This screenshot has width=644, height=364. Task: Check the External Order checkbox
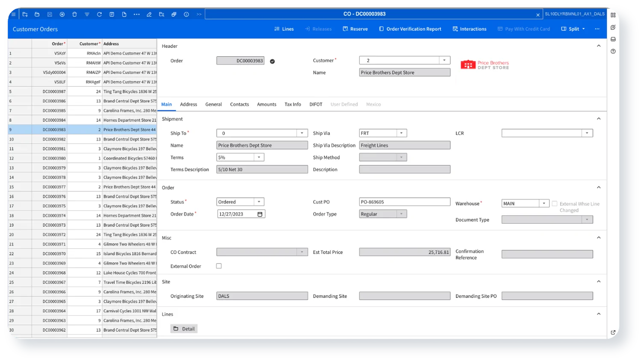coord(219,266)
